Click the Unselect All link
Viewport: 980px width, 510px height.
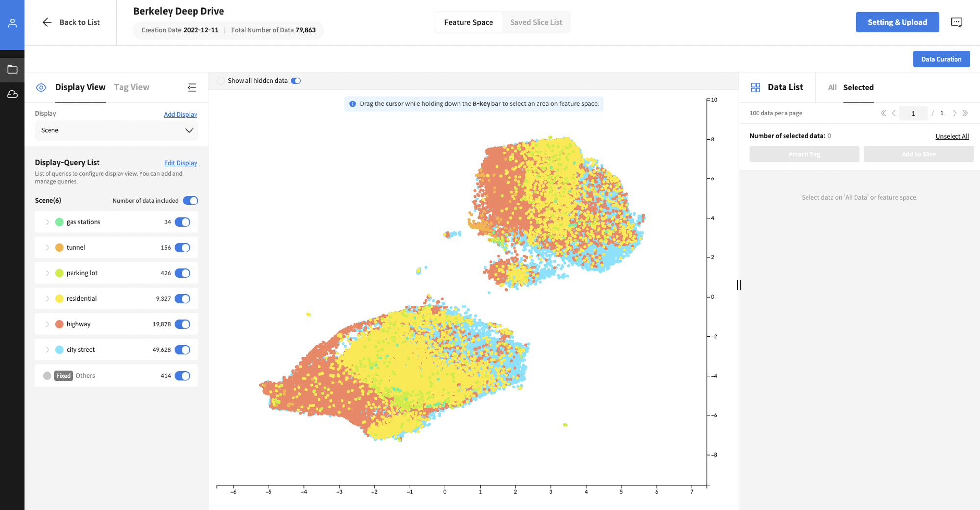point(952,136)
